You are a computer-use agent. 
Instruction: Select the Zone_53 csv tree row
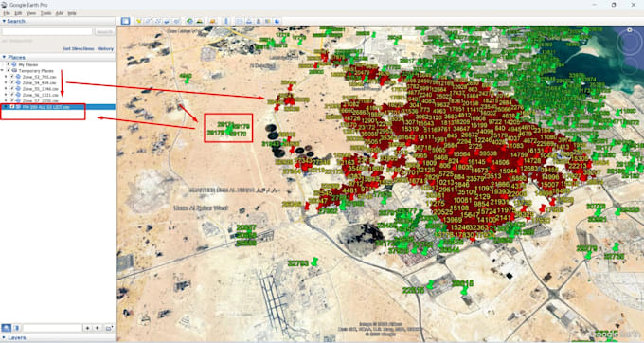(x=40, y=77)
